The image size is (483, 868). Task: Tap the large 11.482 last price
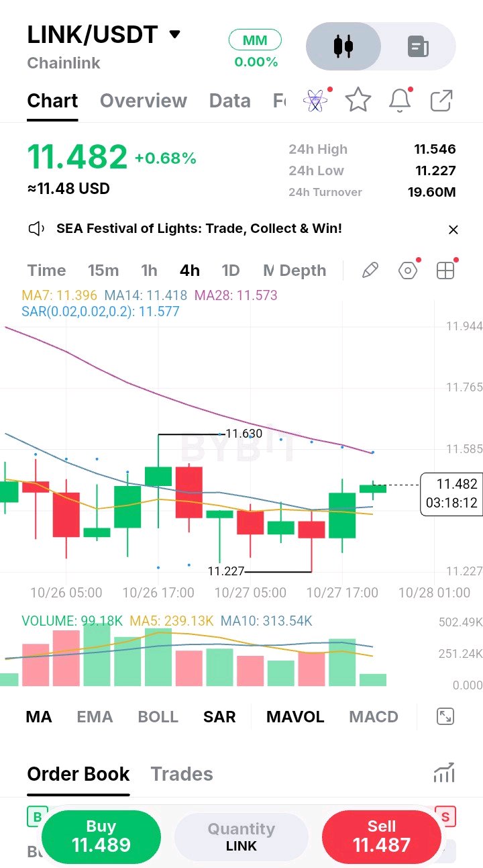[77, 157]
